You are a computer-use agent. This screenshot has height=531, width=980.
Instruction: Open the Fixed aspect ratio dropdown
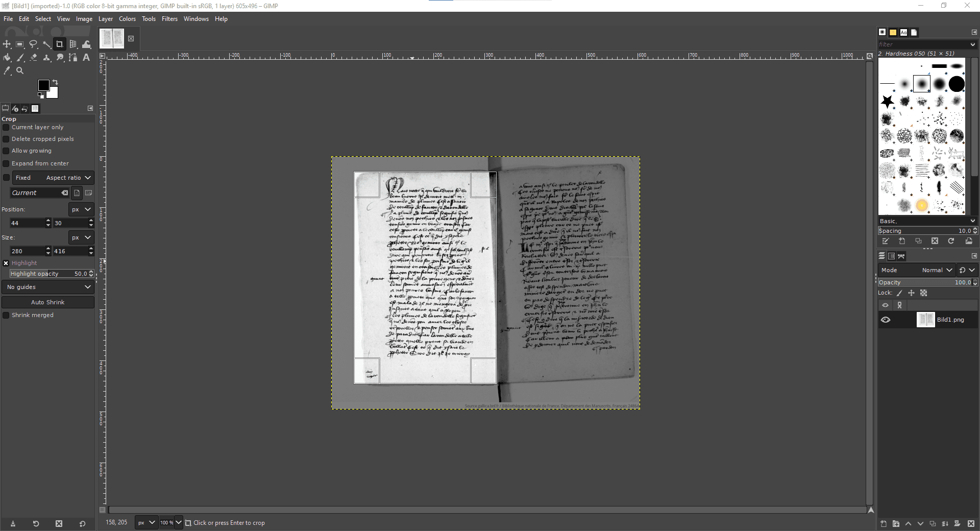coord(67,178)
